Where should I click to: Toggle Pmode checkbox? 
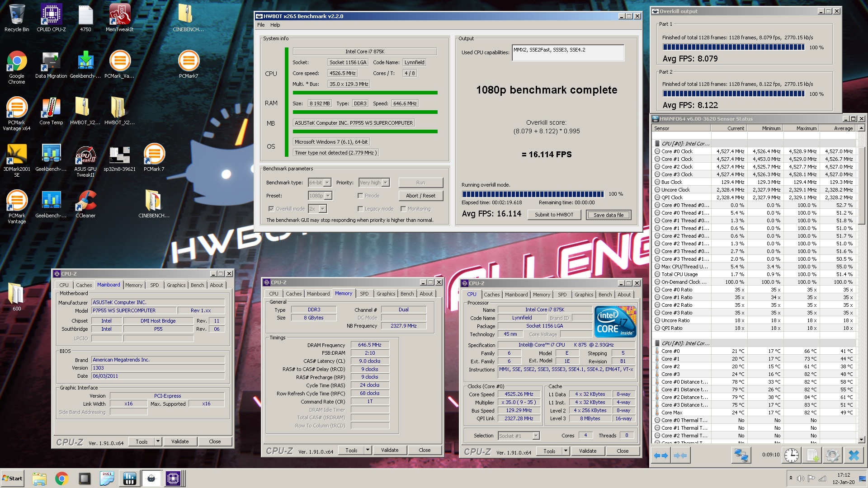[x=360, y=196]
